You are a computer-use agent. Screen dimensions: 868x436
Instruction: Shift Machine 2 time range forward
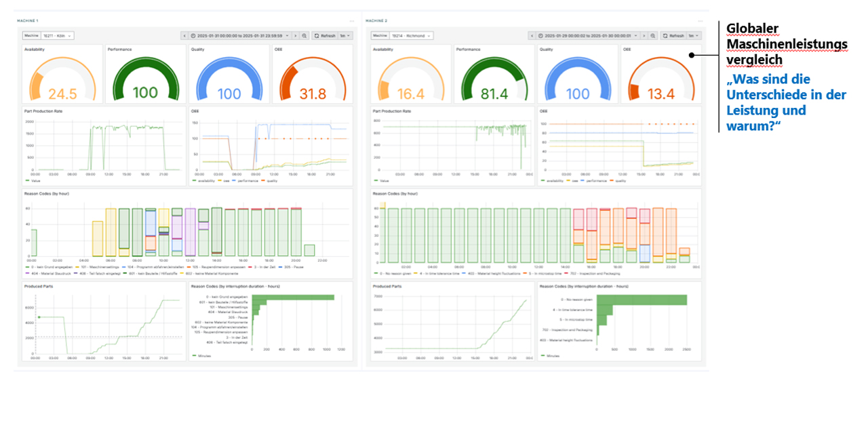click(643, 35)
